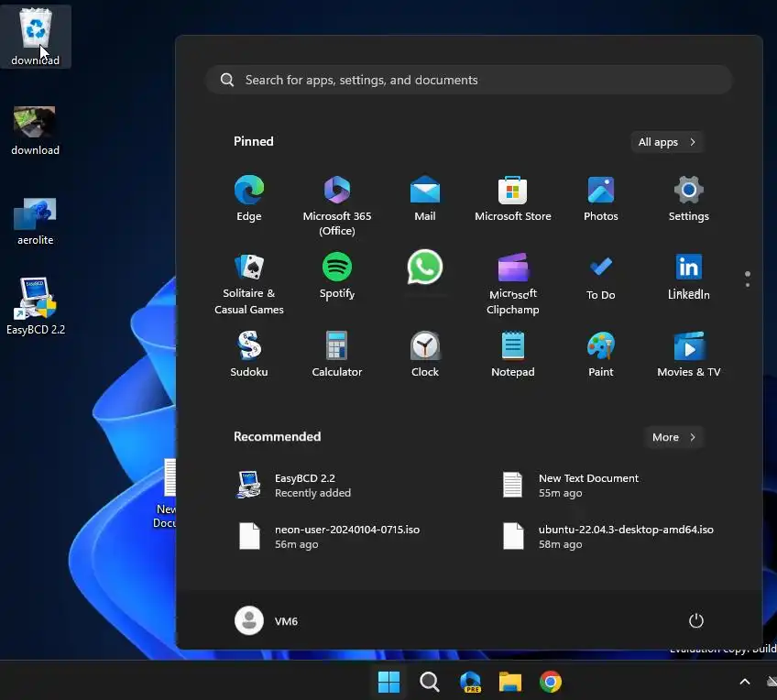Open the Edge pinned app
Screen dimensions: 777x700
point(248,198)
